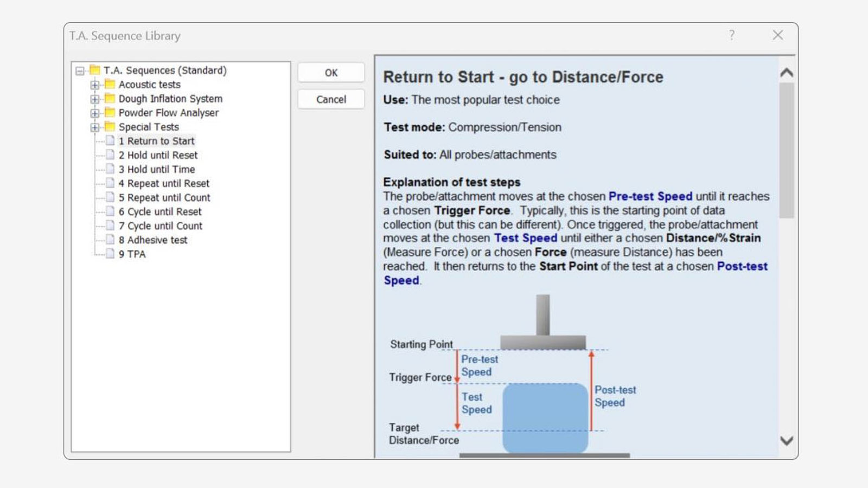Click the folder icon beside Acoustic tests
The height and width of the screenshot is (488, 868).
pyautogui.click(x=108, y=85)
